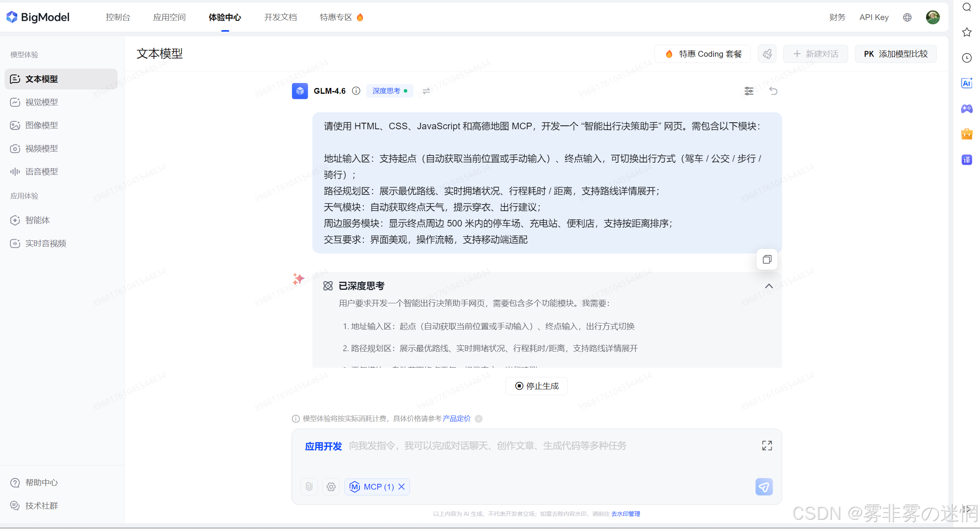Dismiss the pricing notice

[x=479, y=419]
